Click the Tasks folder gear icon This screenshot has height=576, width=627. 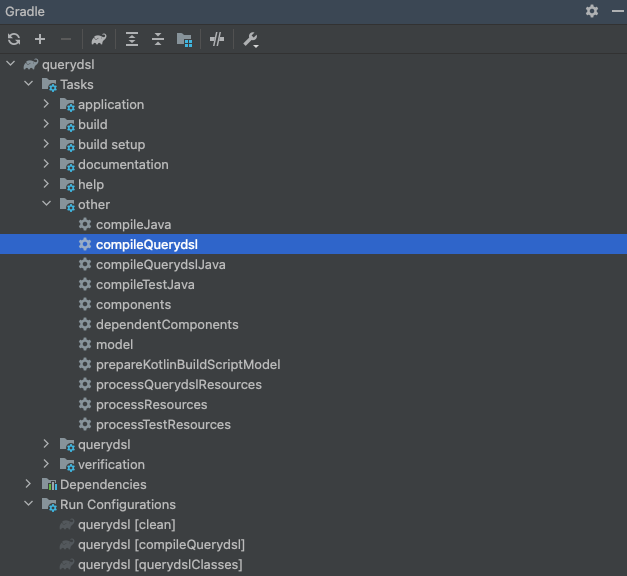click(50, 85)
